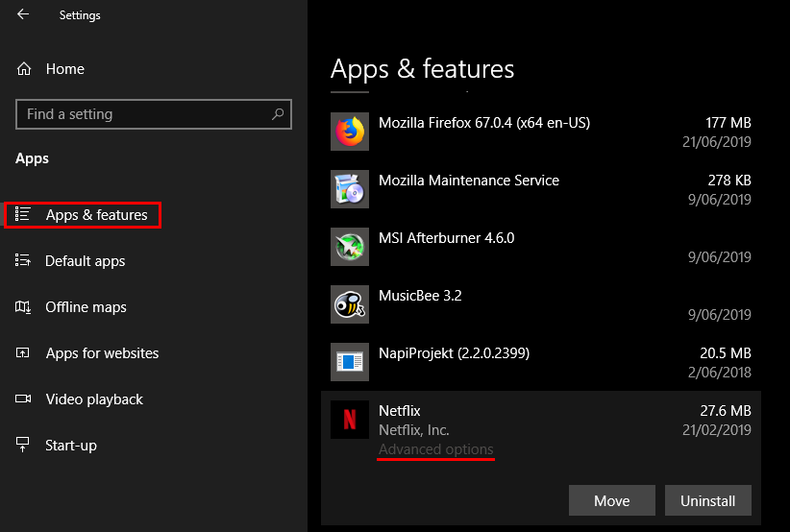The width and height of the screenshot is (790, 532).
Task: Select MusicBee 3.2 entry
Action: 541,304
